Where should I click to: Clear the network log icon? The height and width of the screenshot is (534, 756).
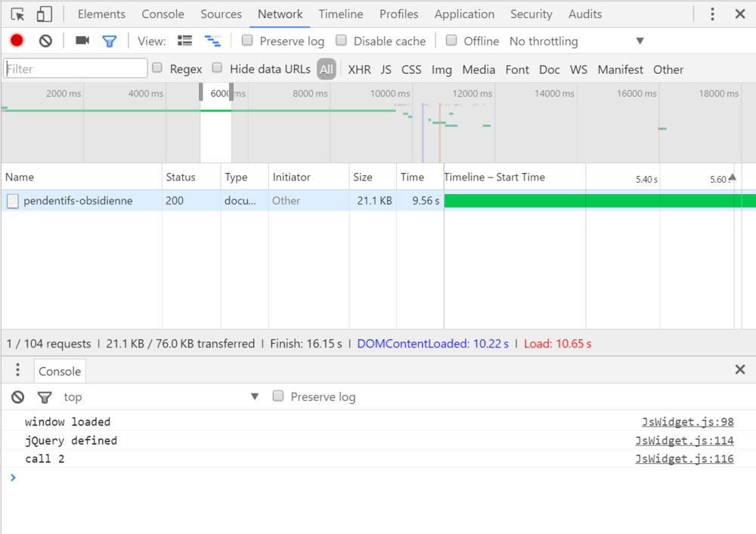click(x=45, y=41)
